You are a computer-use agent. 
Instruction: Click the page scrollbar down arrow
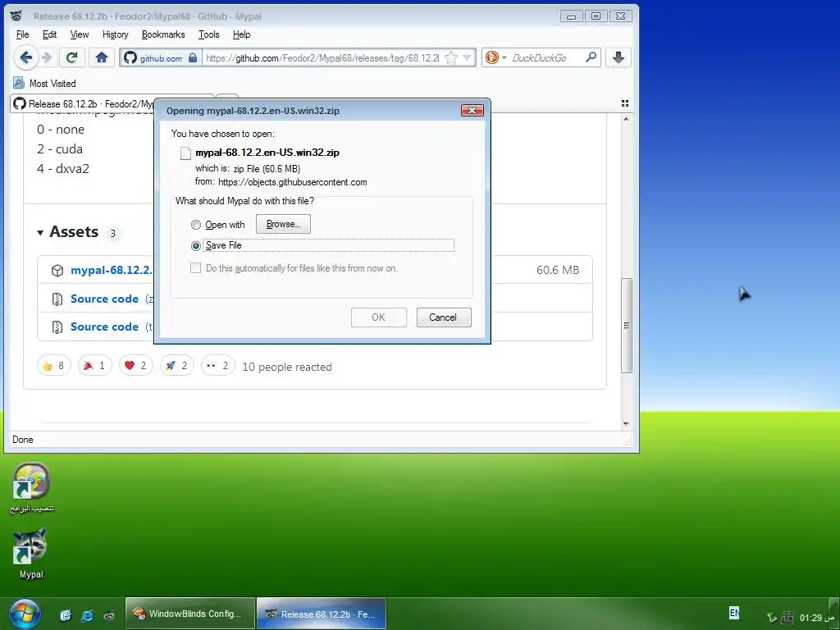pos(626,424)
